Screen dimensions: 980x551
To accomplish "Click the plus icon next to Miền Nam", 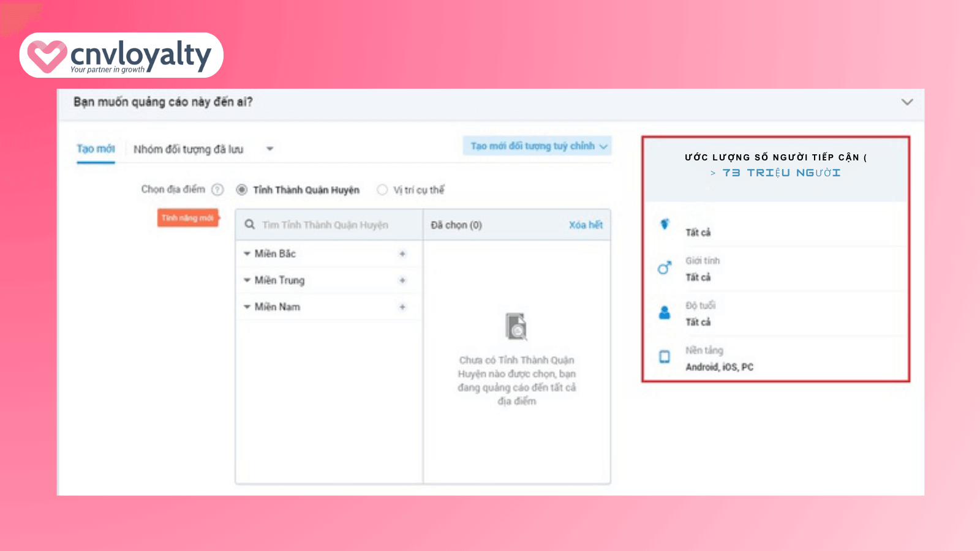I will (x=402, y=307).
